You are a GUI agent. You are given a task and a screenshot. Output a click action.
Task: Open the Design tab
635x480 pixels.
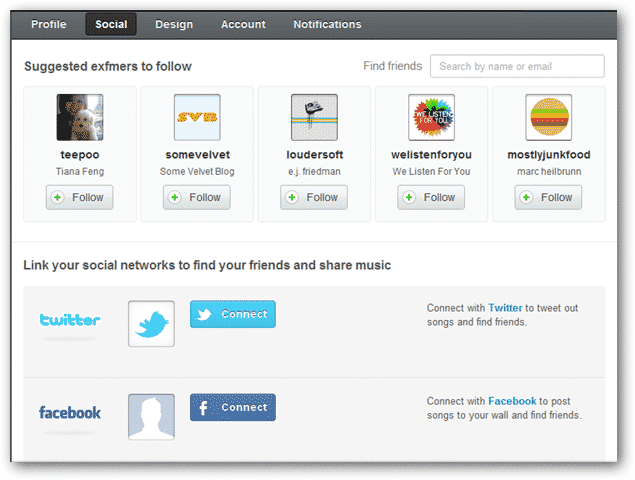[x=174, y=24]
